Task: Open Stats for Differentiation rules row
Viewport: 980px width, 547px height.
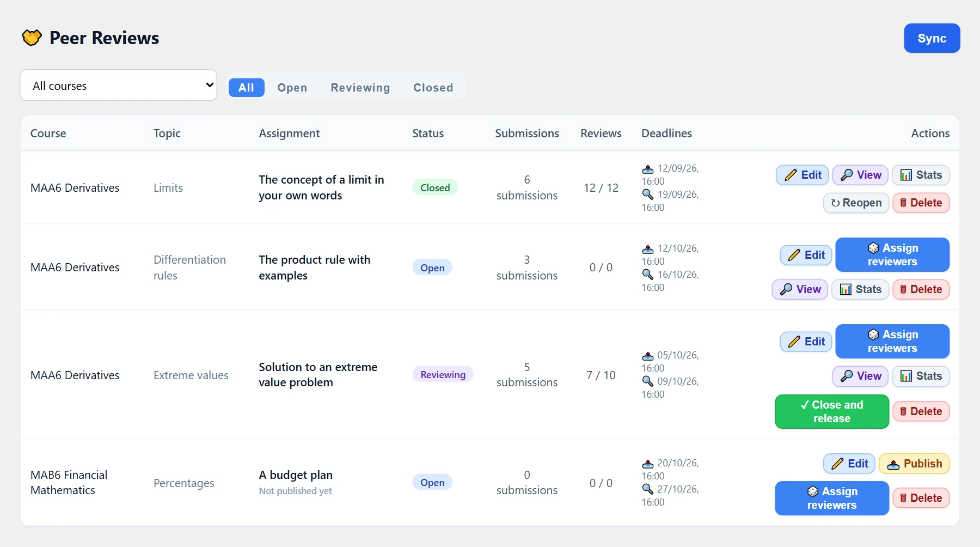Action: [860, 289]
